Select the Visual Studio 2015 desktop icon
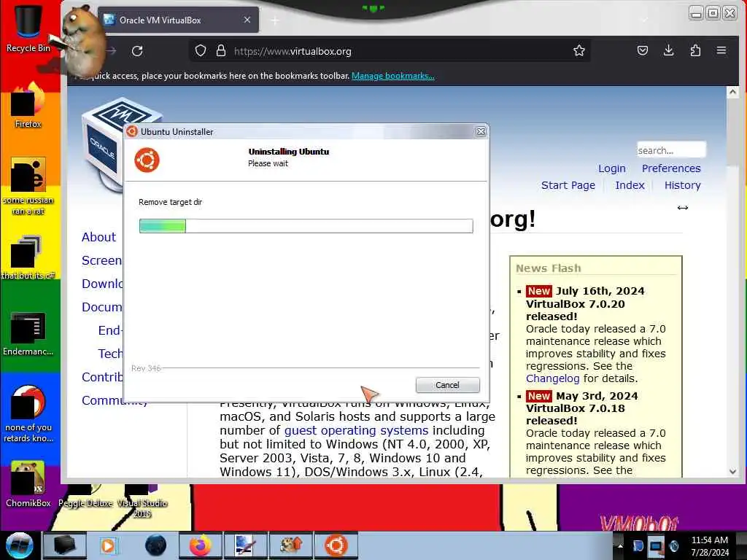 pos(142,502)
